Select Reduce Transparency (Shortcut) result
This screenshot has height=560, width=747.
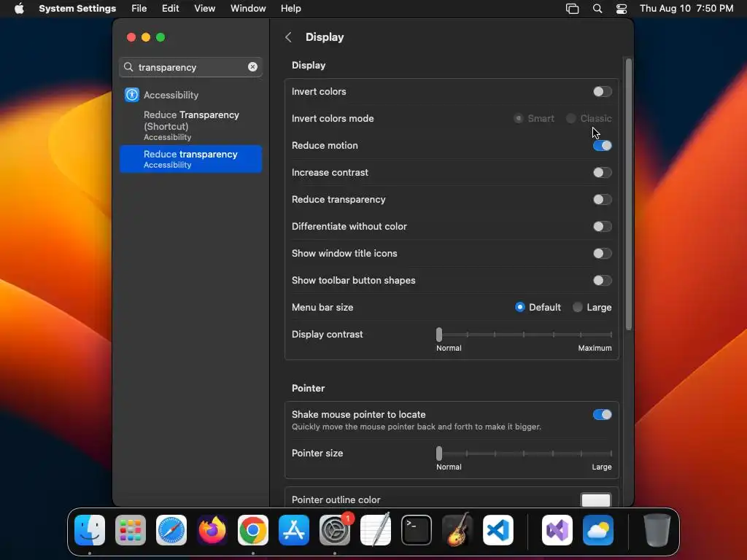click(x=190, y=125)
